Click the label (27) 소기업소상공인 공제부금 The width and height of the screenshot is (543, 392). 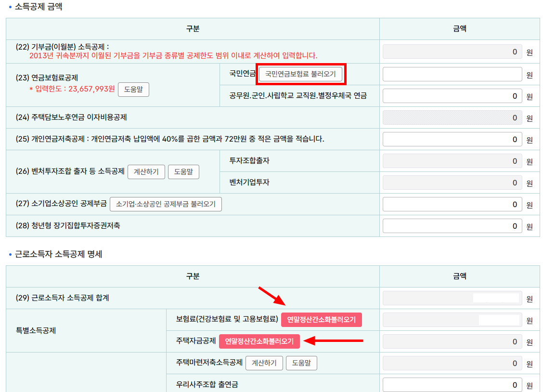pos(61,203)
